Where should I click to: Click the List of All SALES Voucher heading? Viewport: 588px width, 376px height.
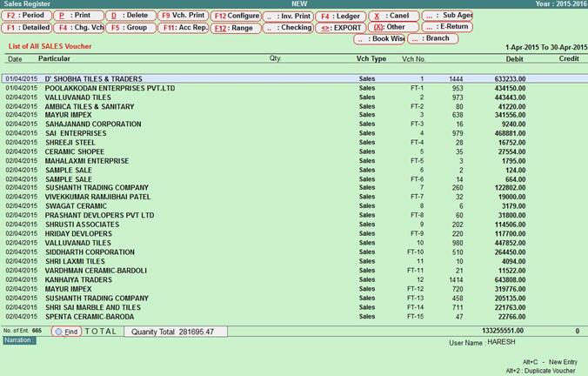coord(50,46)
